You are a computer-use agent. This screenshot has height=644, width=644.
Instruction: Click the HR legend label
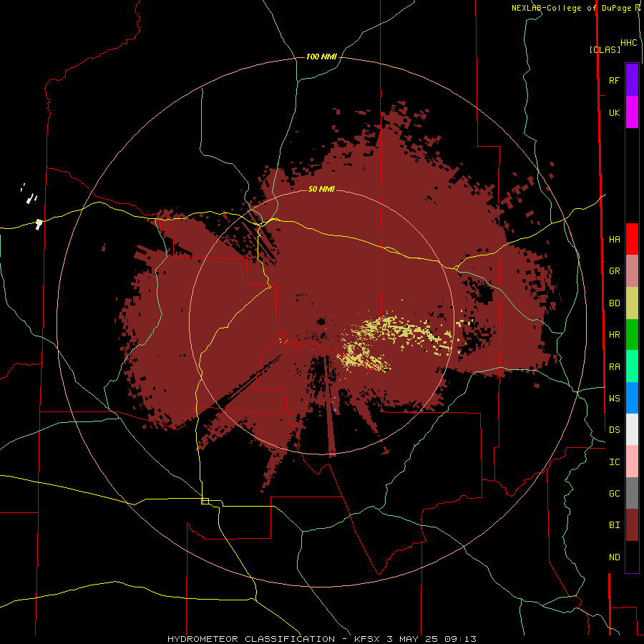tap(614, 335)
